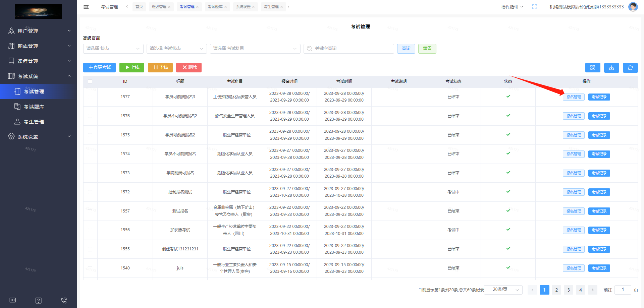The height and width of the screenshot is (308, 644).
Task: Check the row for exam 1556
Action: coord(90,230)
